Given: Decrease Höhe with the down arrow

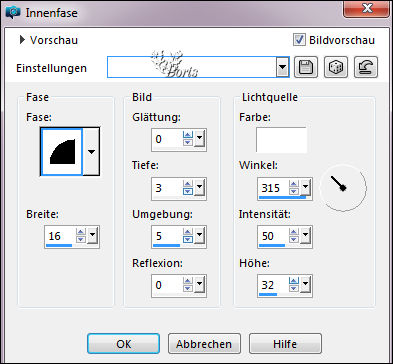Looking at the screenshot, I should [x=294, y=289].
